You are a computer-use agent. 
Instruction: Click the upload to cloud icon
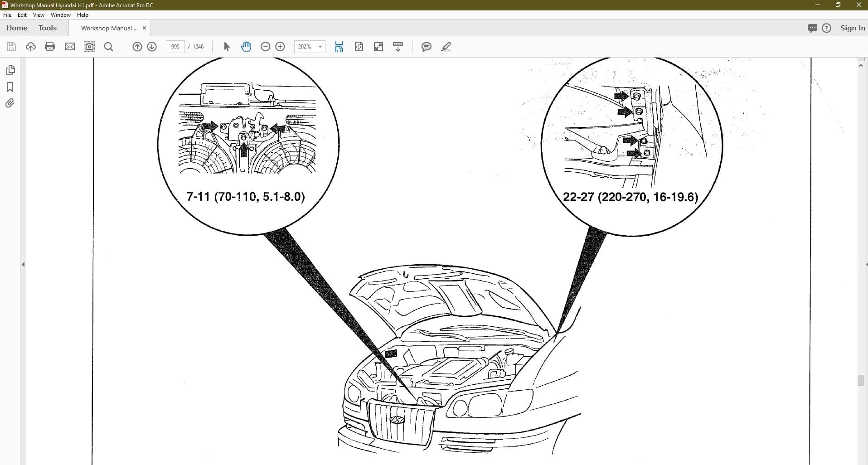[31, 47]
